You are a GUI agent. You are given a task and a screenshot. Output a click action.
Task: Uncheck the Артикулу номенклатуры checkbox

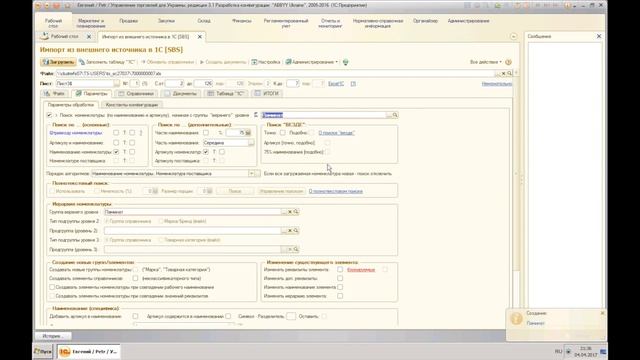point(206,152)
